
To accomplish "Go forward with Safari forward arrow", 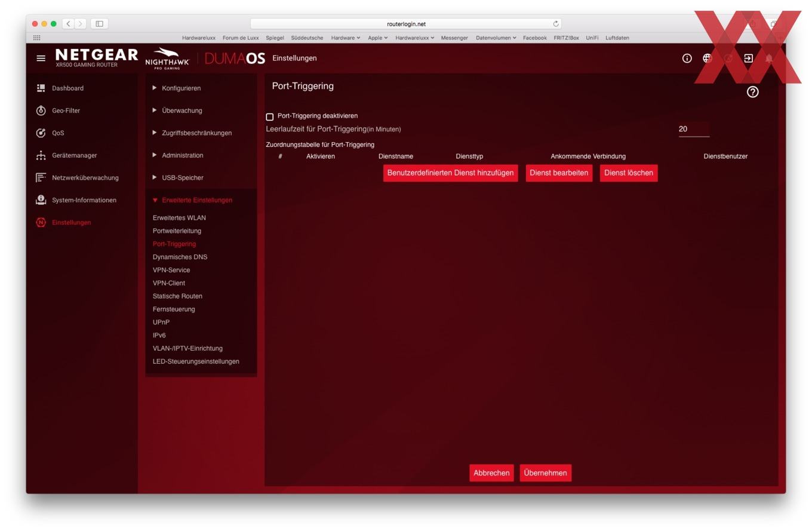I will 80,24.
